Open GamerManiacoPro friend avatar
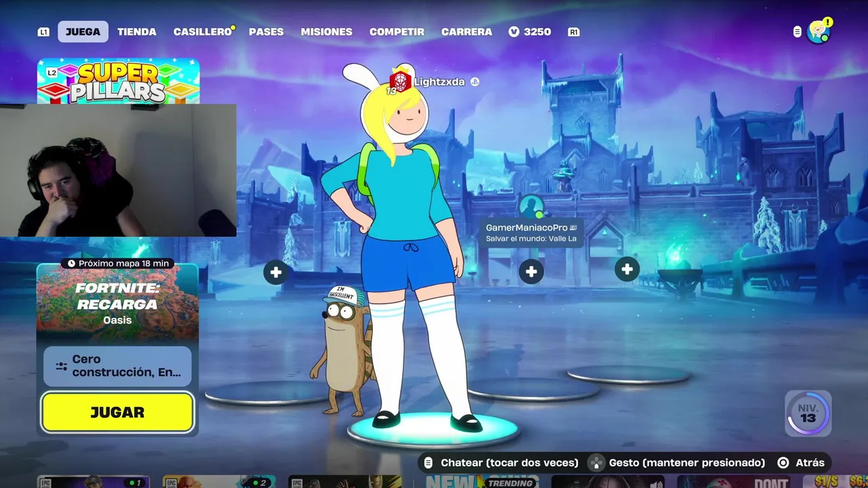This screenshot has width=868, height=488. click(531, 207)
